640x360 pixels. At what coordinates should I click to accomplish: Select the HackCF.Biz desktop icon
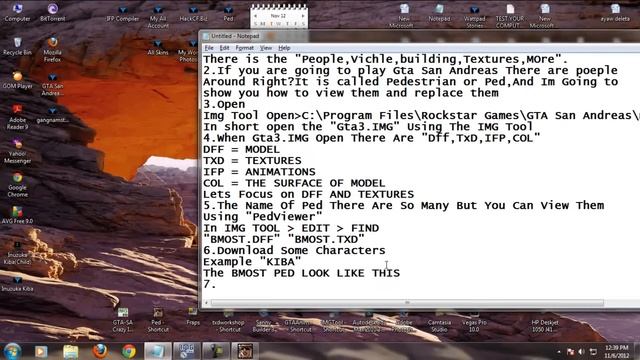pos(193,13)
